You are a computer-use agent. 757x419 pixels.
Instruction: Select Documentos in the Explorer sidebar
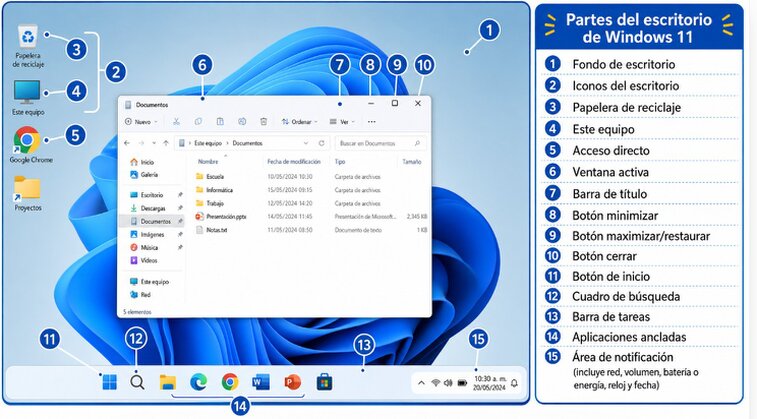(151, 221)
